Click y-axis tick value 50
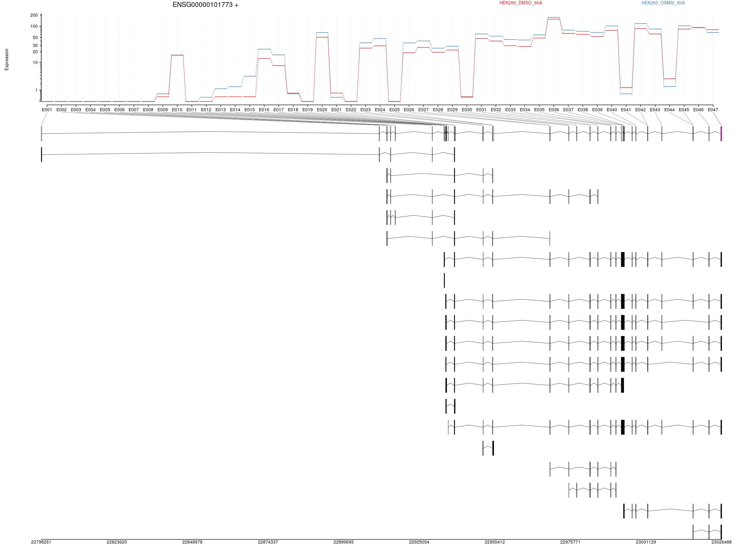 point(35,38)
